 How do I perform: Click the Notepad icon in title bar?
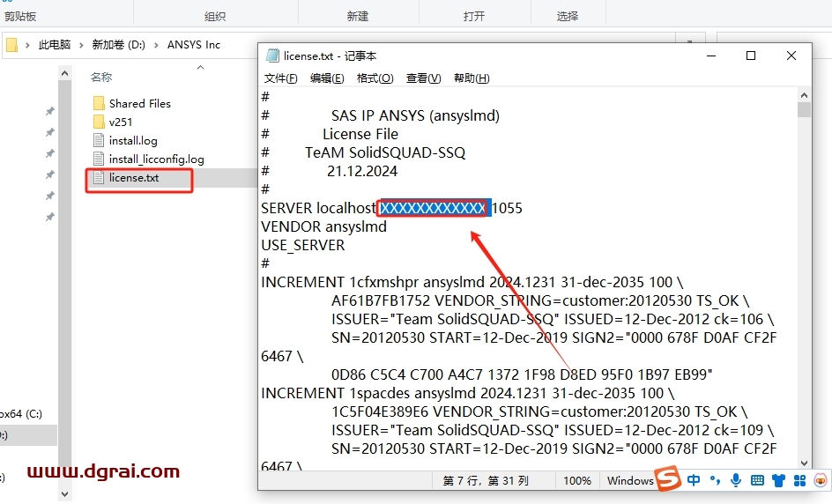(x=272, y=56)
